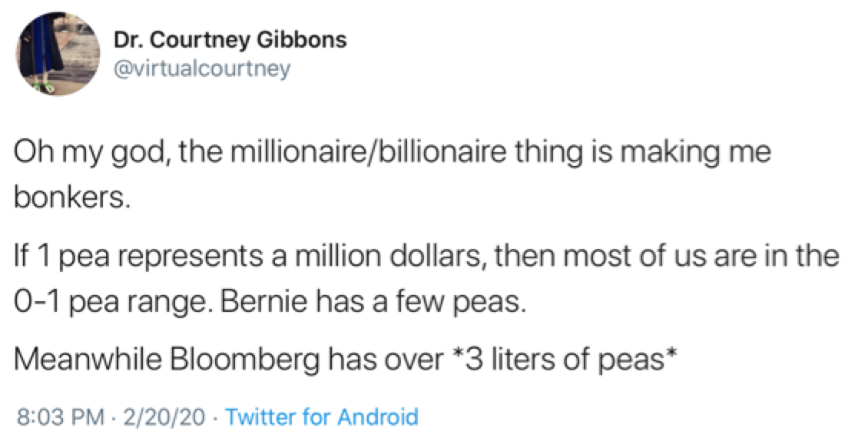Image resolution: width=868 pixels, height=441 pixels.
Task: Open the Twitter for Android source link
Action: [323, 417]
